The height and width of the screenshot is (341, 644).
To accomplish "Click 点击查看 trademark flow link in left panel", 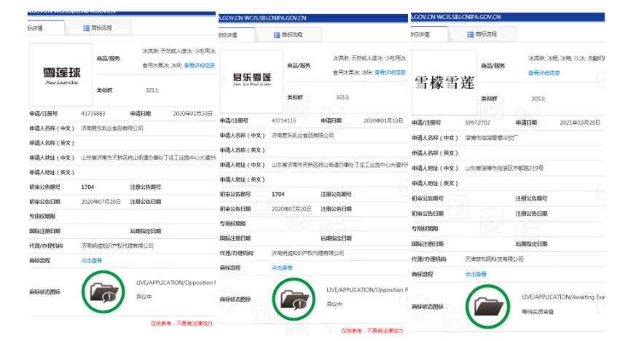I will pyautogui.click(x=91, y=260).
